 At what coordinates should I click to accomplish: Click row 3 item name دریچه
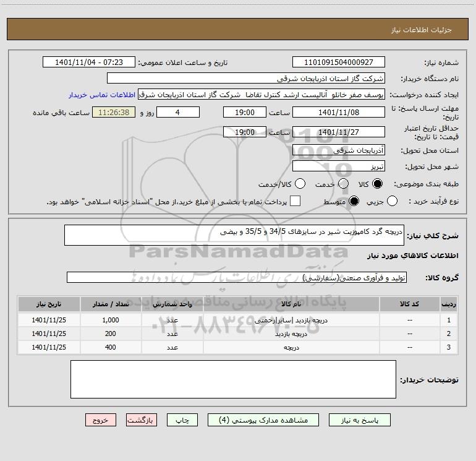(291, 347)
